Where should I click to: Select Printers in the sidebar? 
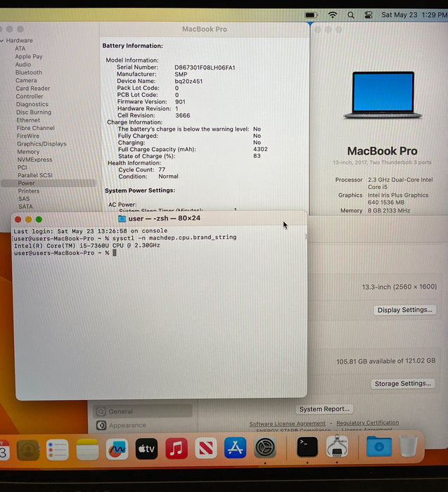pyautogui.click(x=29, y=190)
